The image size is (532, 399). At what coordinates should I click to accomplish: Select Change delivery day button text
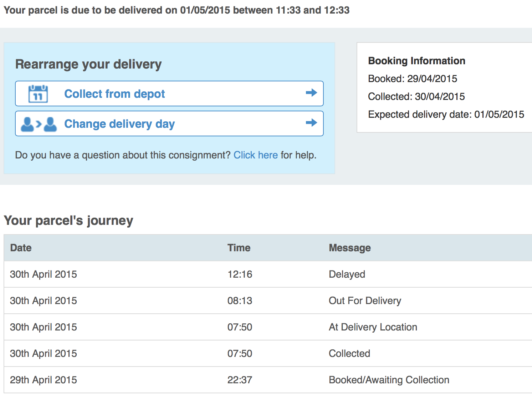coord(119,124)
